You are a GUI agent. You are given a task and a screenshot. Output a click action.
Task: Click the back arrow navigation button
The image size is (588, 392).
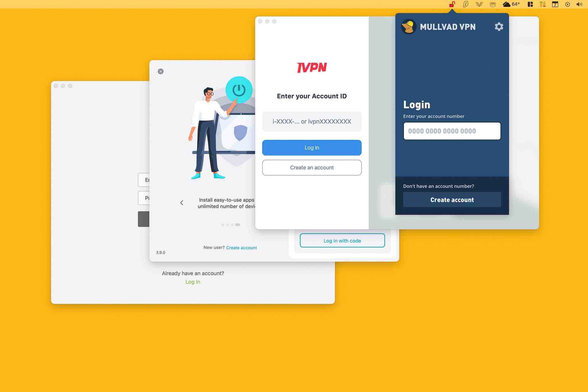click(x=181, y=203)
